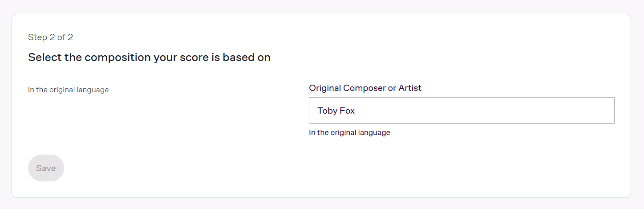Focus the Original Composer or Artist field
This screenshot has height=209, width=644.
(x=462, y=111)
